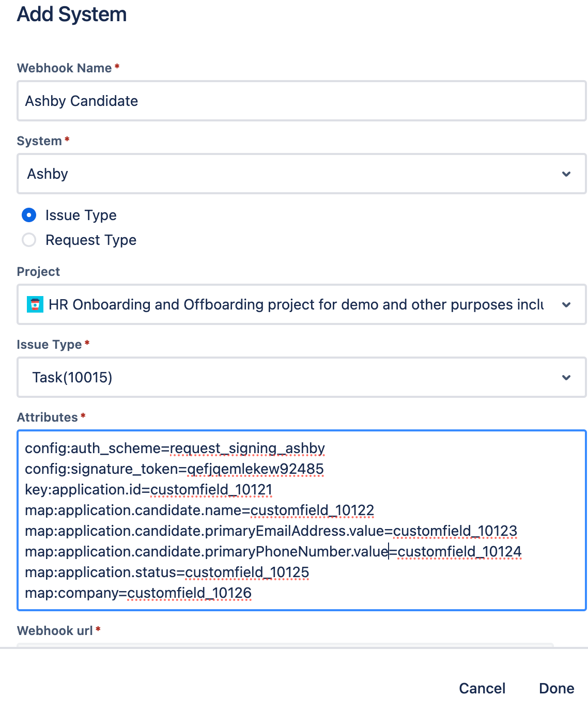The image size is (588, 712).
Task: Click into the Webhook Name field
Action: (302, 101)
